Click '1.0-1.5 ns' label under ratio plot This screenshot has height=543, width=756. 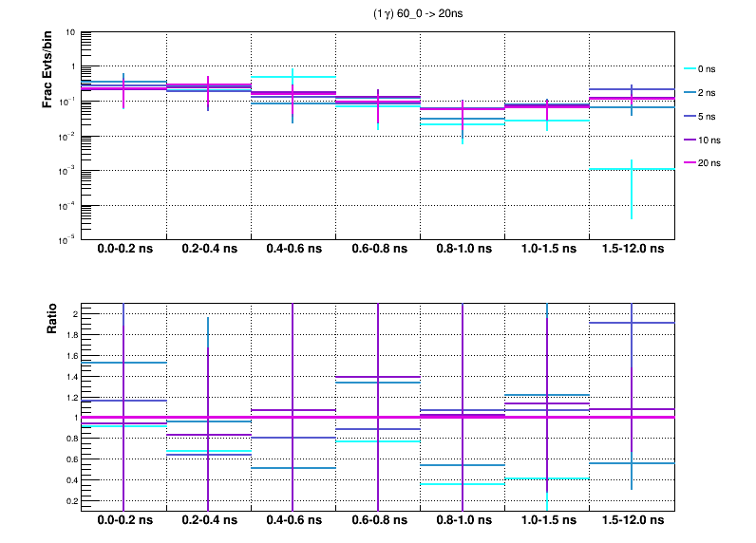click(x=547, y=521)
